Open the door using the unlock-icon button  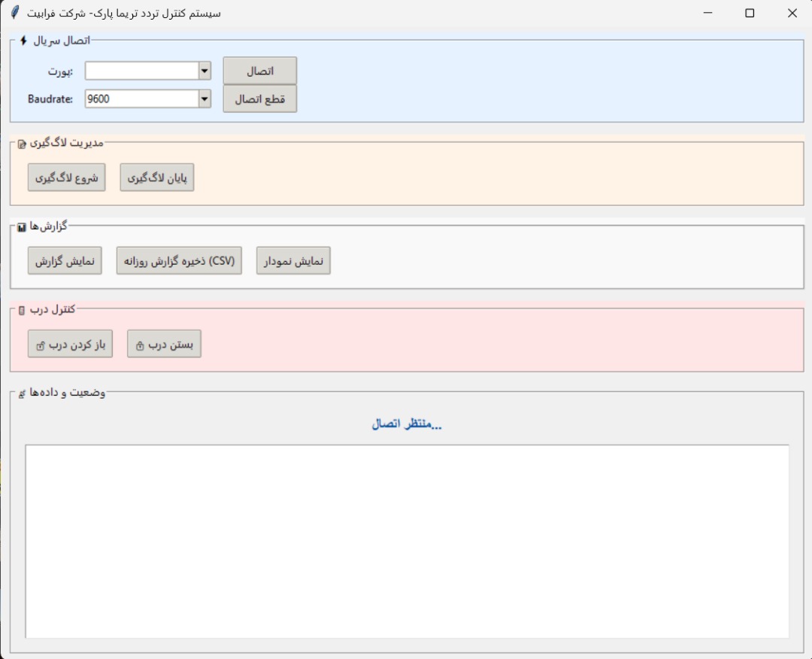(70, 344)
